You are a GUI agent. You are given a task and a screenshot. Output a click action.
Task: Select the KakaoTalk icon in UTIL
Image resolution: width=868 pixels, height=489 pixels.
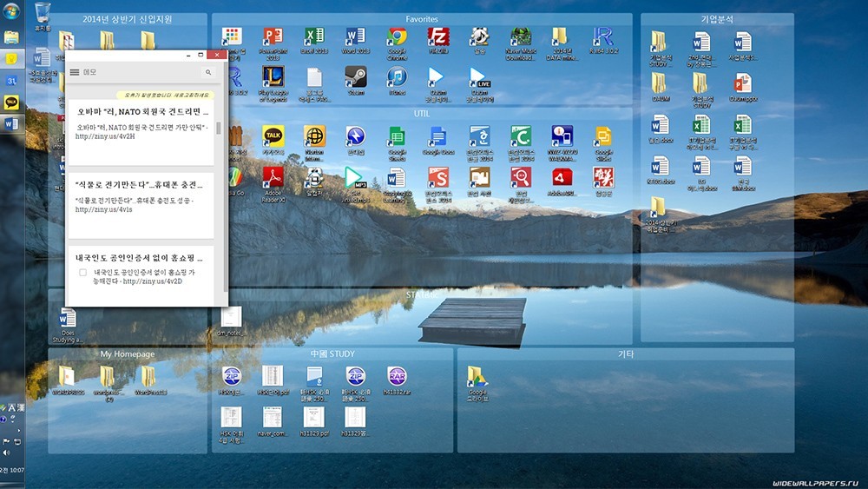[x=273, y=135]
